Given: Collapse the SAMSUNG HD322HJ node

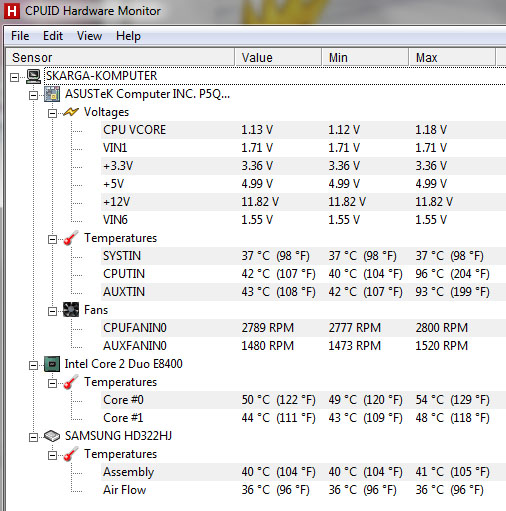Looking at the screenshot, I should [33, 438].
